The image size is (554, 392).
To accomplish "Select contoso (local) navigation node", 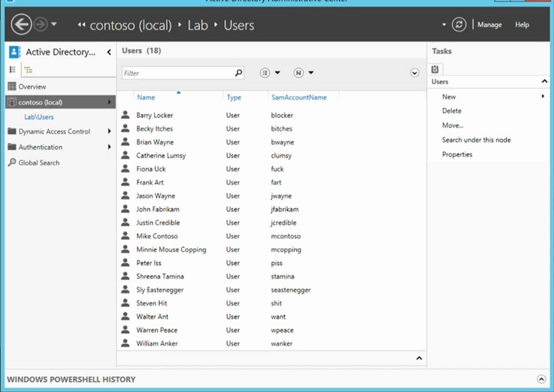I will tap(61, 102).
